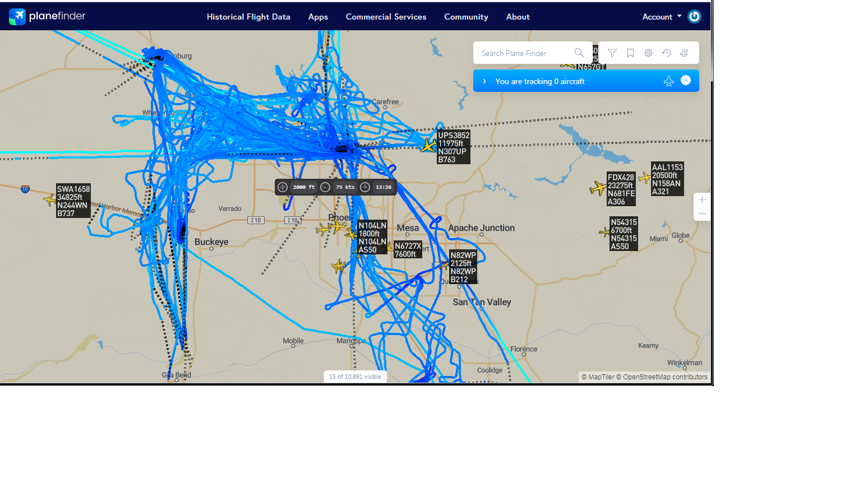Select the N82WP helicopter marker
Screen dimensions: 868x483
pos(445,264)
